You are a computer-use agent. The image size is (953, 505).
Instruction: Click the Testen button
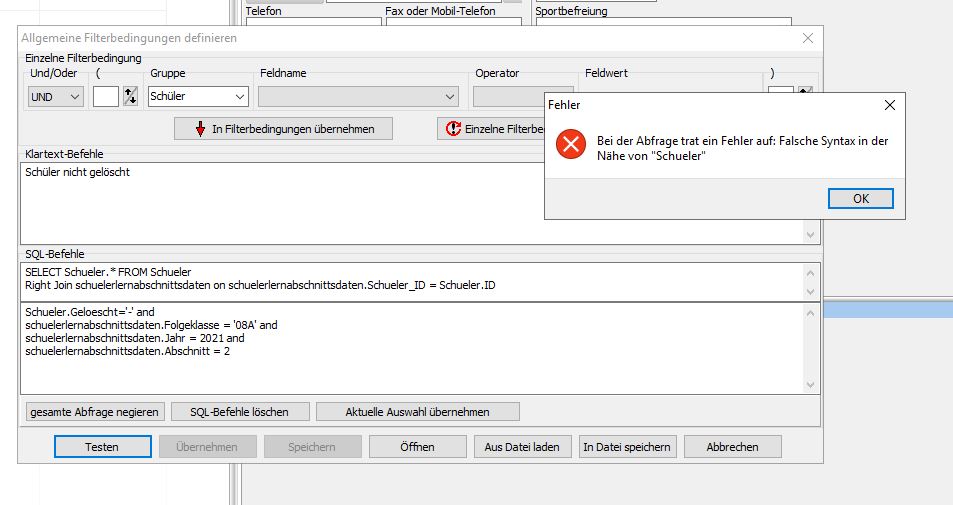102,447
